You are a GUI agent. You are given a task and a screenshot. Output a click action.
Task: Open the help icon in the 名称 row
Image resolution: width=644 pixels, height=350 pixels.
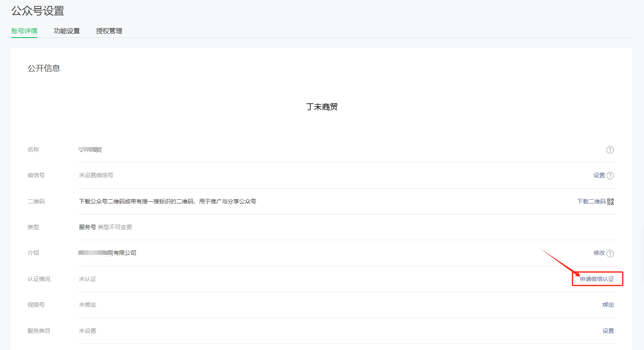(x=610, y=150)
